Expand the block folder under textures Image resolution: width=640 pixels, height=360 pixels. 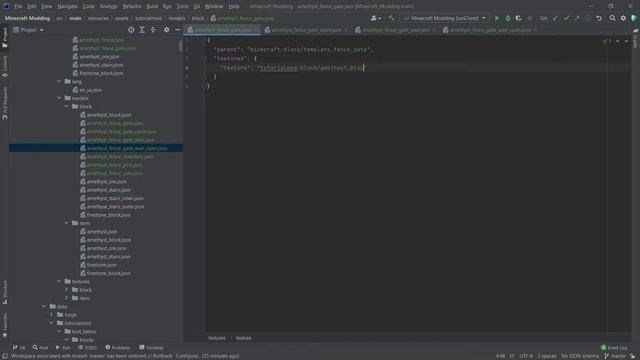click(67, 290)
